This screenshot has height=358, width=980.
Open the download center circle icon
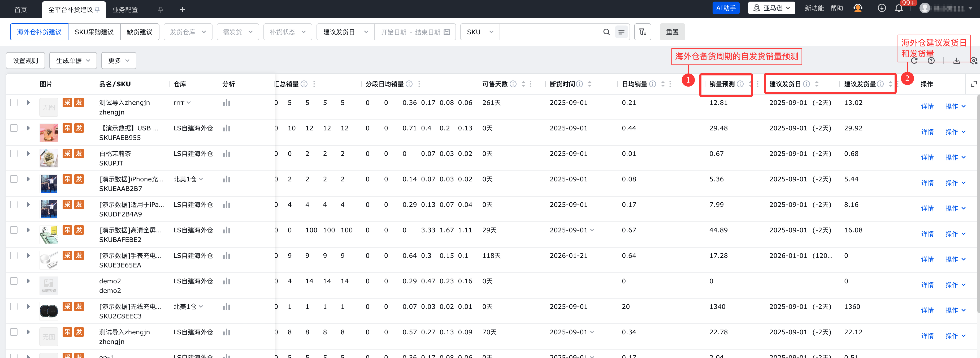click(x=882, y=8)
